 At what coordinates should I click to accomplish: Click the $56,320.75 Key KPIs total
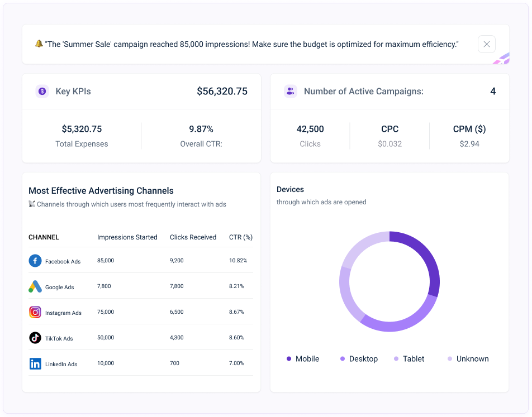click(222, 92)
